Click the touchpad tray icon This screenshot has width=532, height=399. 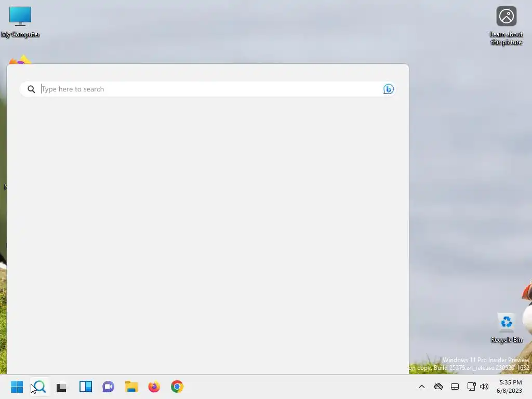point(455,387)
